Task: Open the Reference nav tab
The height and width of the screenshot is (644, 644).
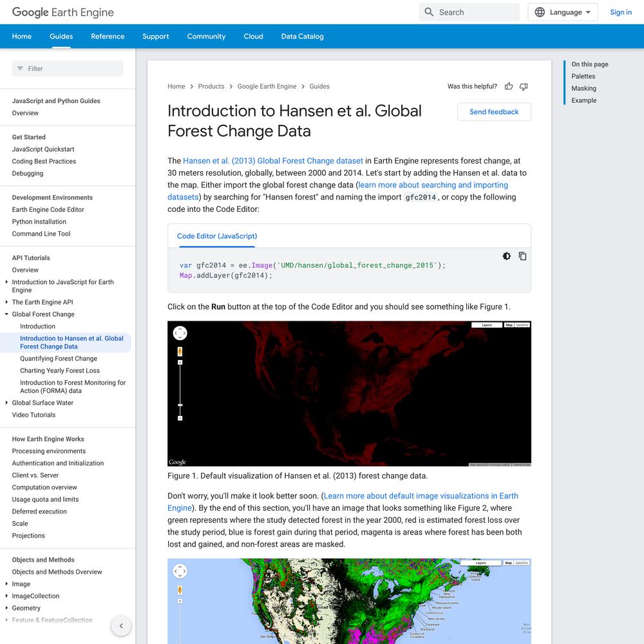Action: click(x=108, y=36)
